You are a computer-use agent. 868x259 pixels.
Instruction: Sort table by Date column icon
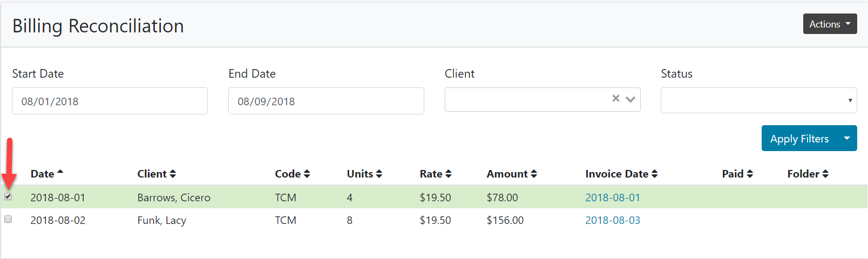coord(60,172)
